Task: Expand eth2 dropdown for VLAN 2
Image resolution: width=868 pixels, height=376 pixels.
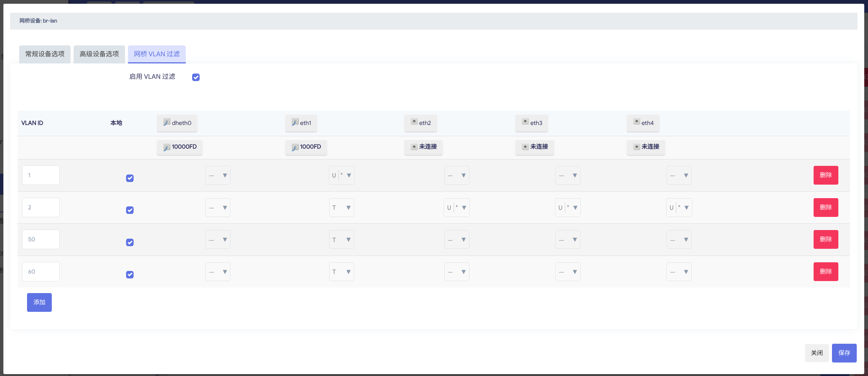Action: tap(456, 208)
